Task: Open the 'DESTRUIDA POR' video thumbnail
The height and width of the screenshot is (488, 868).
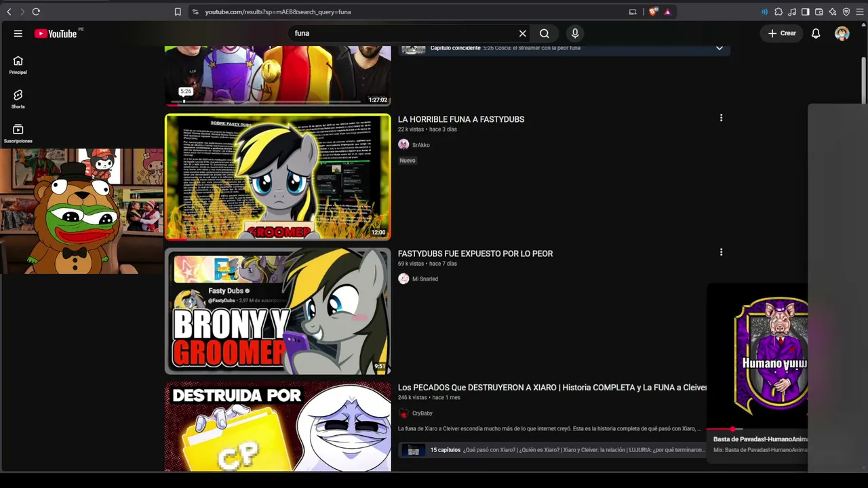Action: pyautogui.click(x=278, y=426)
